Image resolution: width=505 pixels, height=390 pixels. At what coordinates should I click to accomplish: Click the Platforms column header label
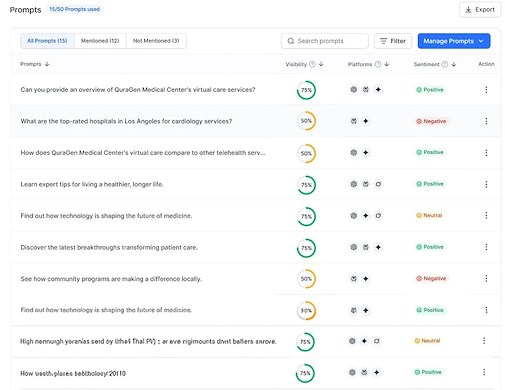tap(360, 64)
